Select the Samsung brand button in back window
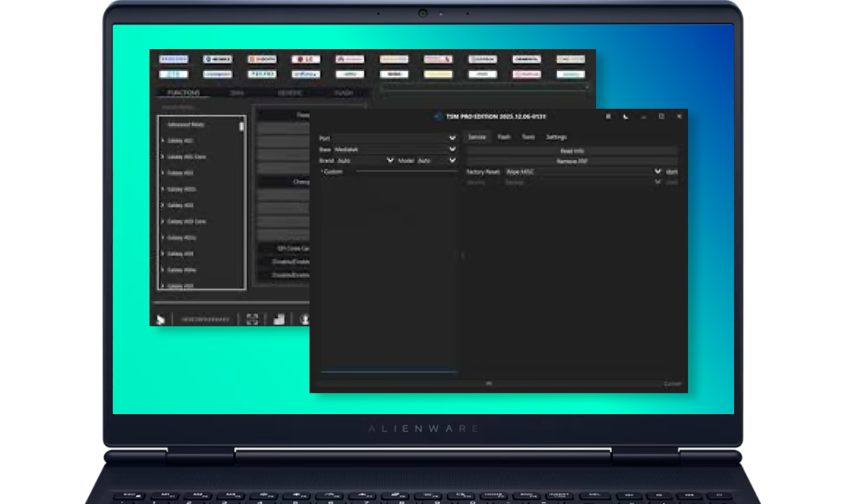This screenshot has height=504, width=847. [x=174, y=59]
